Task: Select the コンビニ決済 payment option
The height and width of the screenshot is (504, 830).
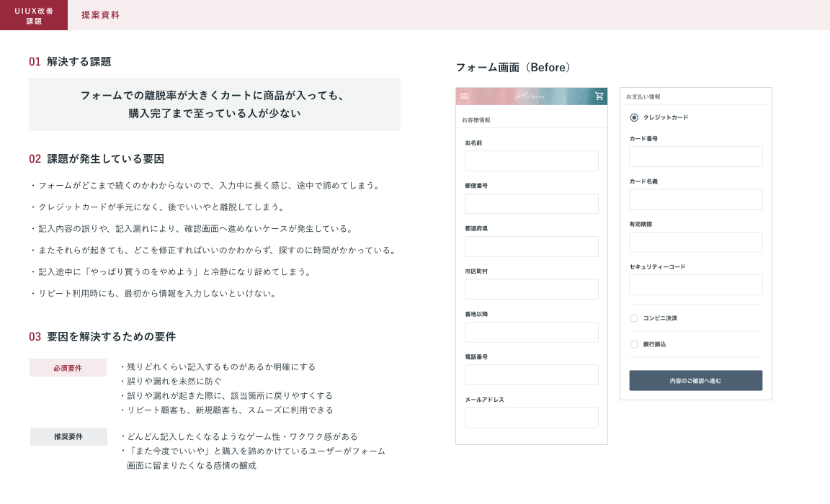Action: coord(634,318)
